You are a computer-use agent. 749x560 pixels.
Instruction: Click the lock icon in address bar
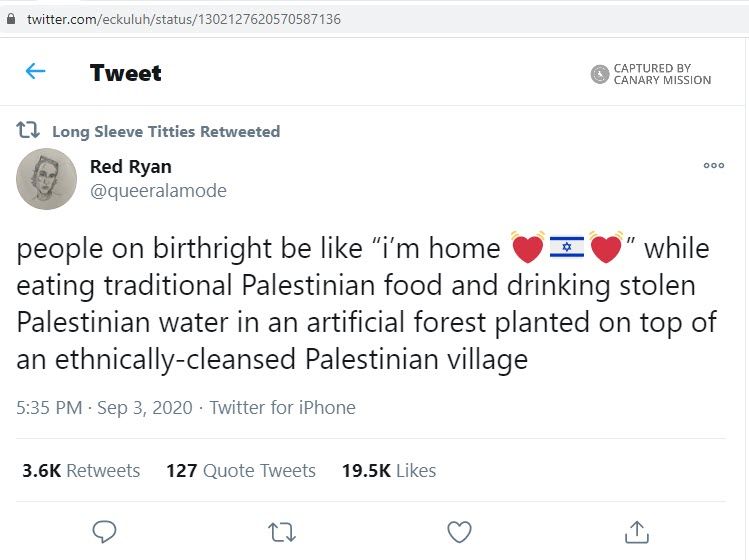tap(11, 19)
